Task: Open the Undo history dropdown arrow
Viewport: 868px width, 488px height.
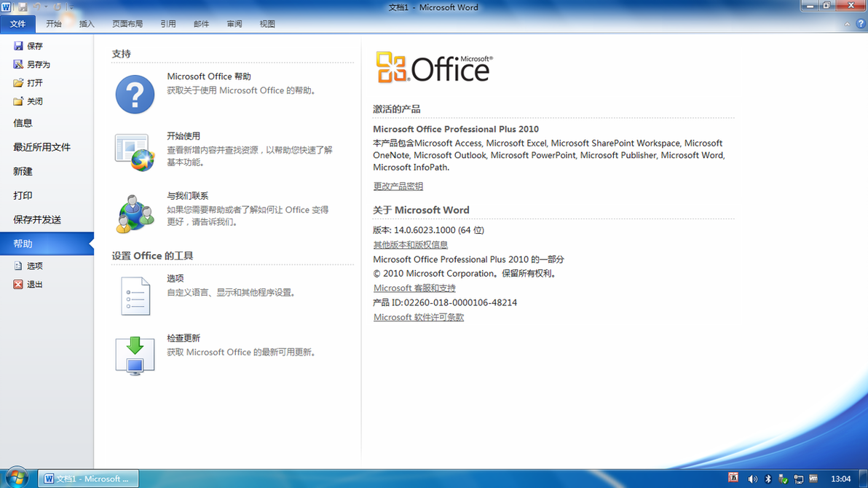Action: coord(46,7)
